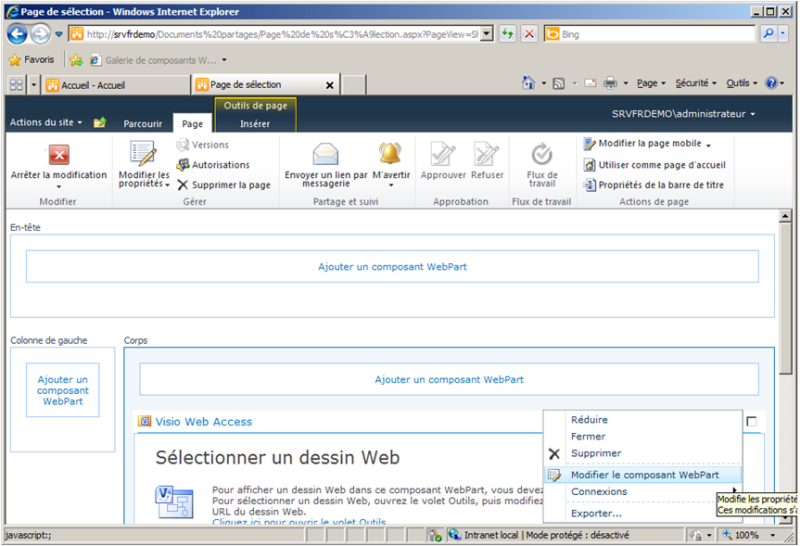The width and height of the screenshot is (800, 546).
Task: Click the IE Help question mark icon
Action: (771, 83)
